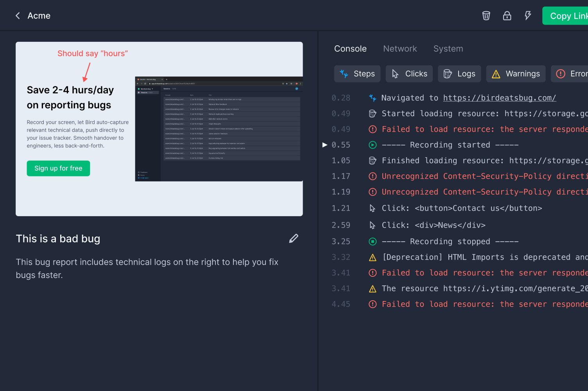Open the birdeatsbug.com link in console
The image size is (588, 391).
499,98
